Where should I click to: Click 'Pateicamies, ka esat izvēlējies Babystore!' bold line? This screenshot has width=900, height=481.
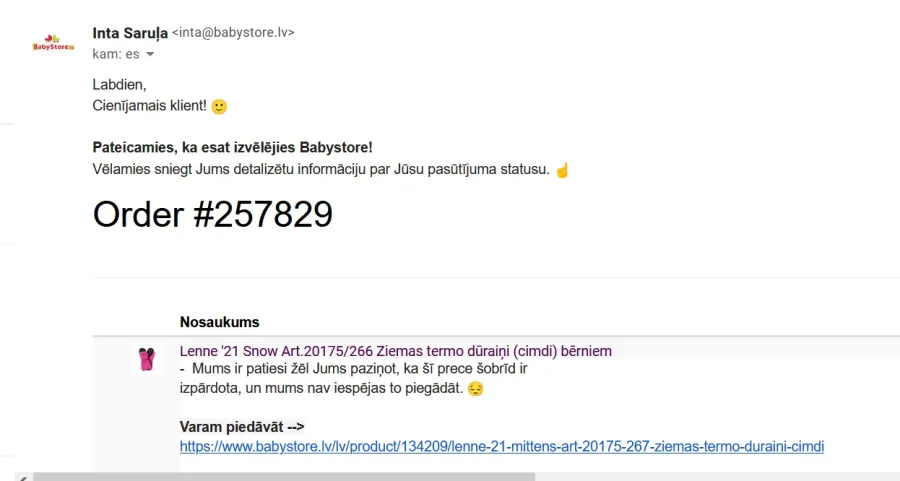coord(232,148)
